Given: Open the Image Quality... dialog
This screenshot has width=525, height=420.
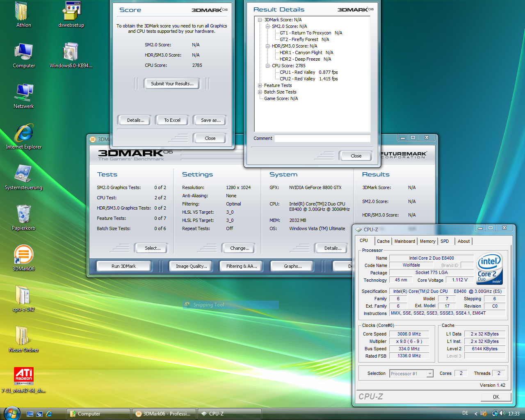Looking at the screenshot, I should 192,266.
